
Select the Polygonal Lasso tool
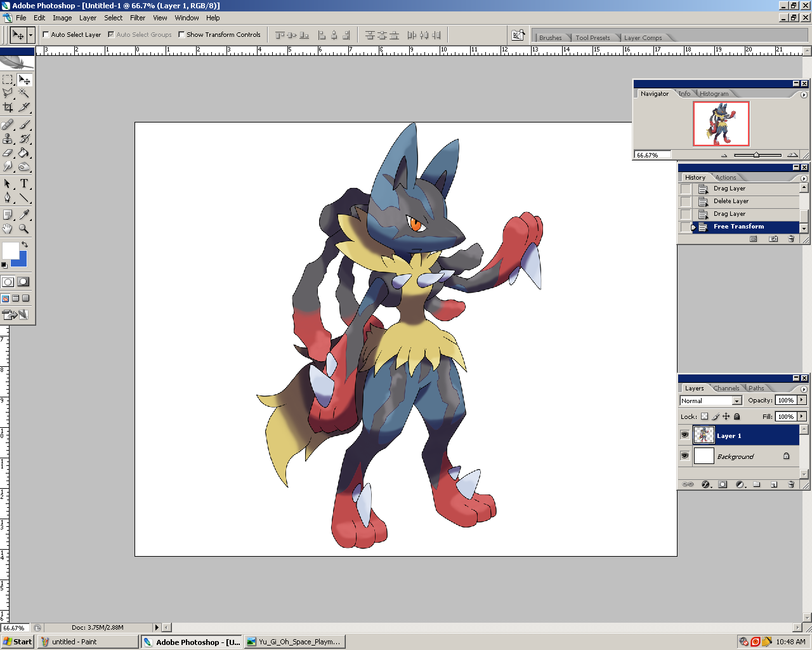(x=8, y=93)
